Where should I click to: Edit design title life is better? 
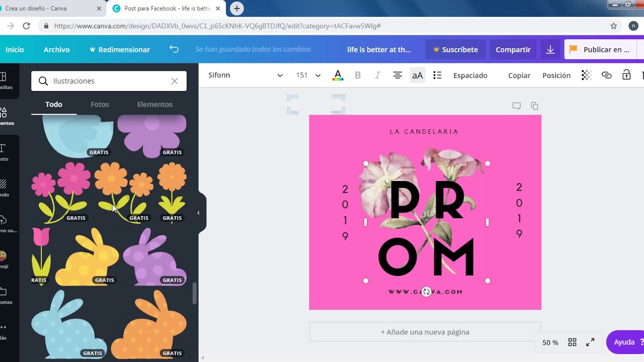379,49
